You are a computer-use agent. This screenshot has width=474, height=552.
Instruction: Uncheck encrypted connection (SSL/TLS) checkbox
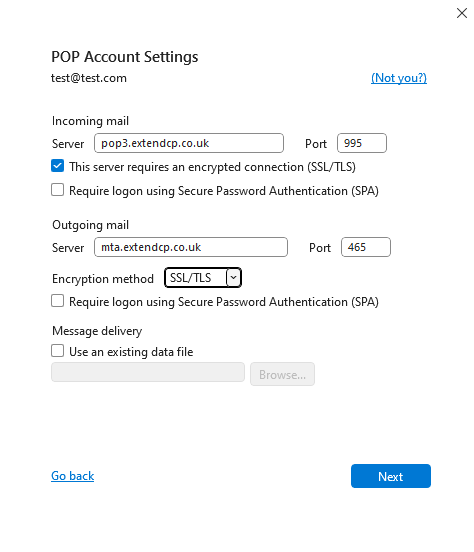57,166
